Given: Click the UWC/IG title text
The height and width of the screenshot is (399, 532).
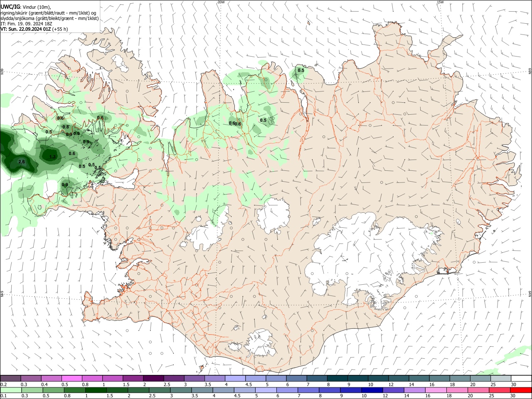Looking at the screenshot, I should tap(10, 7).
